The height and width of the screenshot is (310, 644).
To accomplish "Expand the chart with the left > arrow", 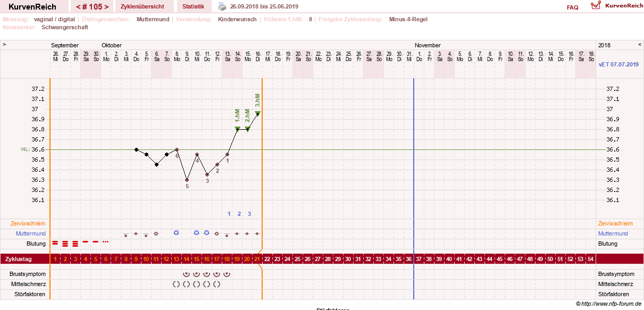I will (x=4, y=45).
